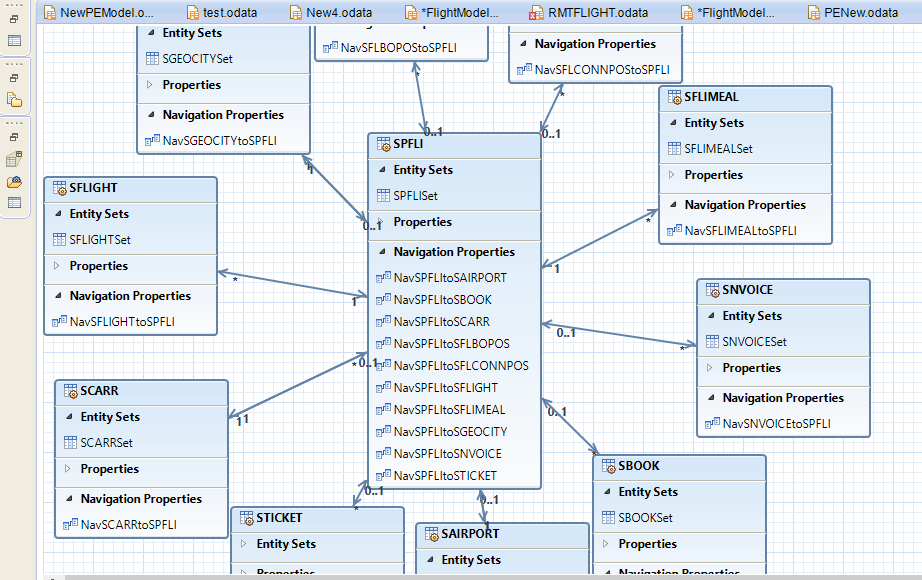The height and width of the screenshot is (580, 922).
Task: Expand the Properties section of SFLIGHT
Action: coord(59,266)
